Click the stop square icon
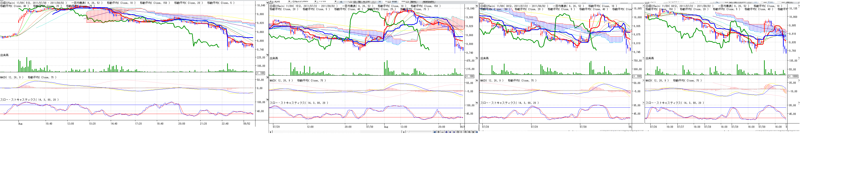The width and height of the screenshot is (868, 195). click(x=450, y=132)
